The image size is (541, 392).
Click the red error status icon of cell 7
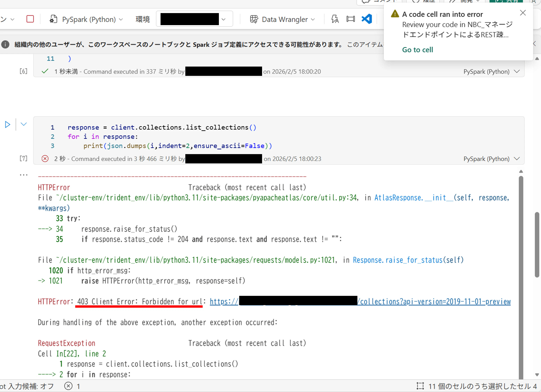point(45,159)
